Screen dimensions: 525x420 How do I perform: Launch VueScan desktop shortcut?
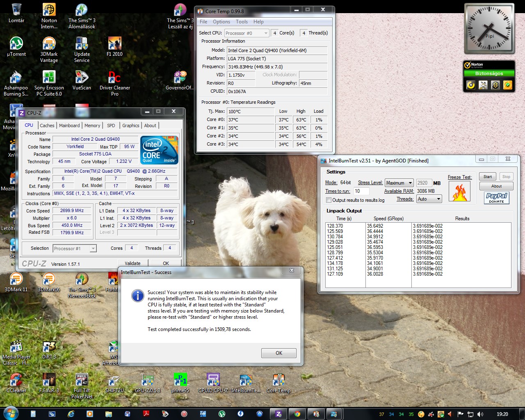[x=82, y=80]
